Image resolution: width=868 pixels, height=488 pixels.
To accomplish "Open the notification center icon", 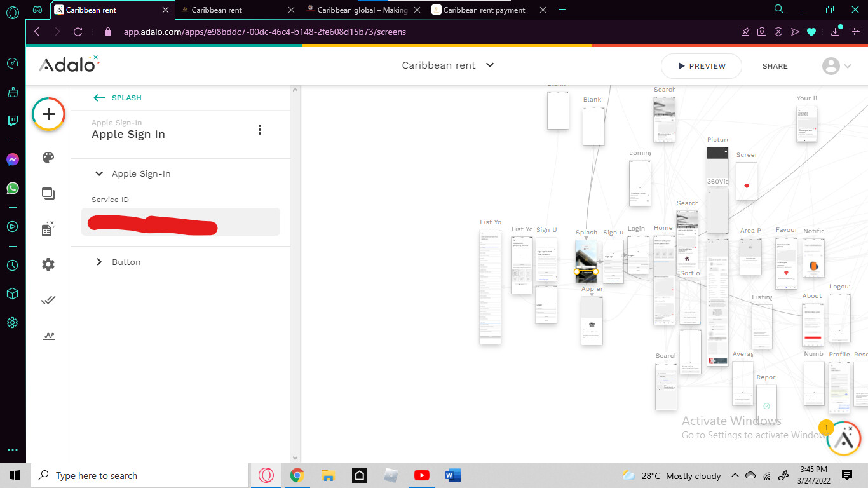I will coord(847,475).
